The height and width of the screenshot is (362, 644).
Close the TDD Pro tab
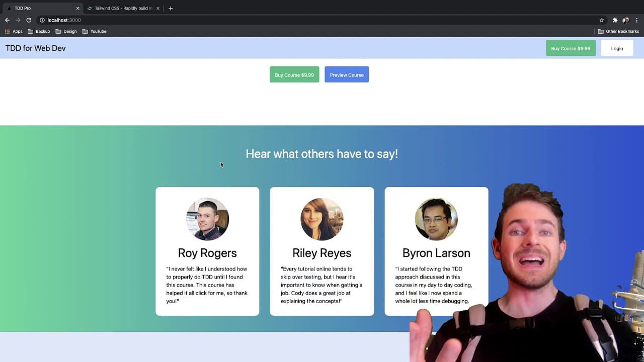pos(77,9)
